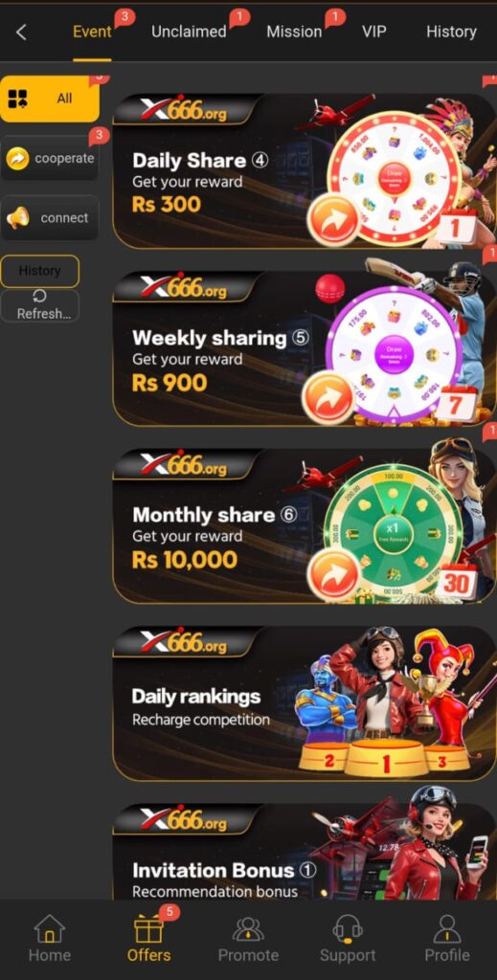
Task: Switch to the Mission tab
Action: [x=294, y=32]
